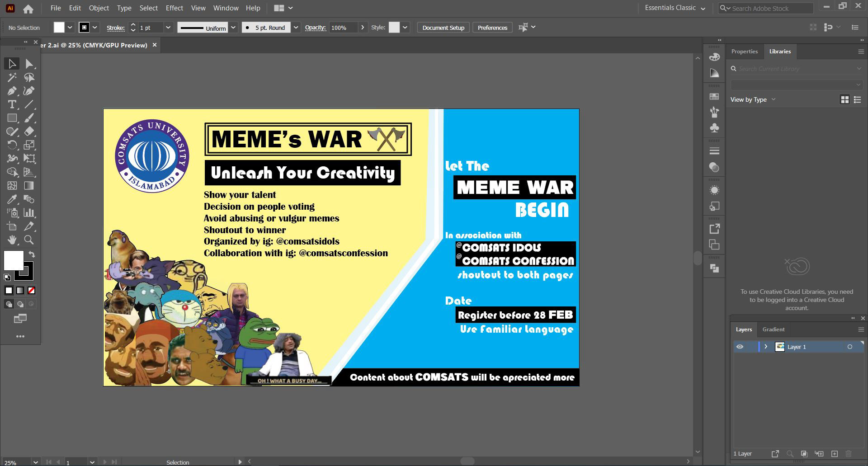Select the Paintbrush tool

(29, 118)
